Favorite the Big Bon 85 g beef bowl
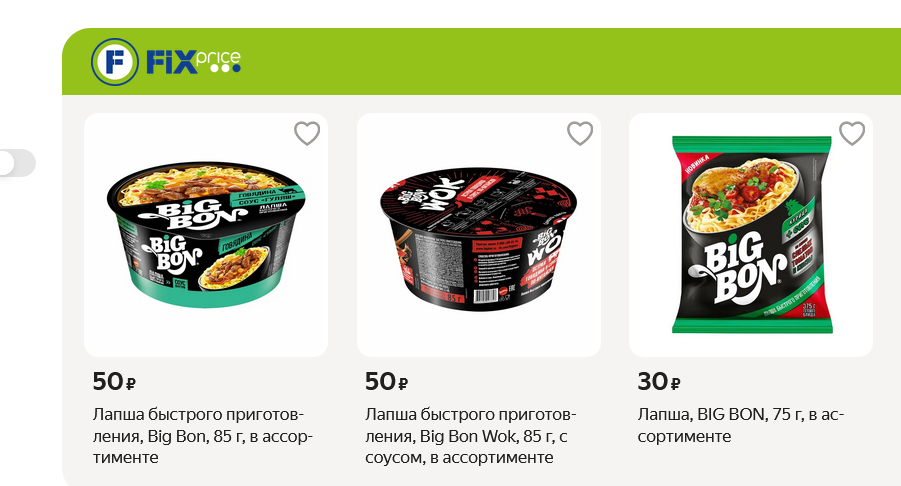Viewport: 901px width, 486px height. point(307,133)
